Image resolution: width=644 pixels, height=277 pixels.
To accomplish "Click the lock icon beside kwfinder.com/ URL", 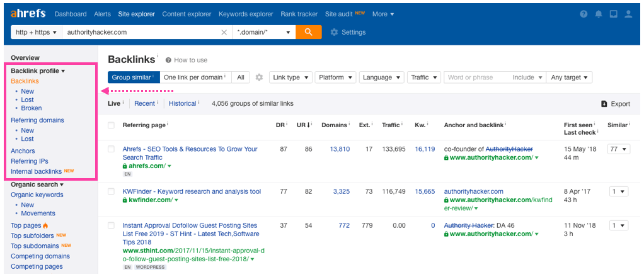I will pos(124,200).
